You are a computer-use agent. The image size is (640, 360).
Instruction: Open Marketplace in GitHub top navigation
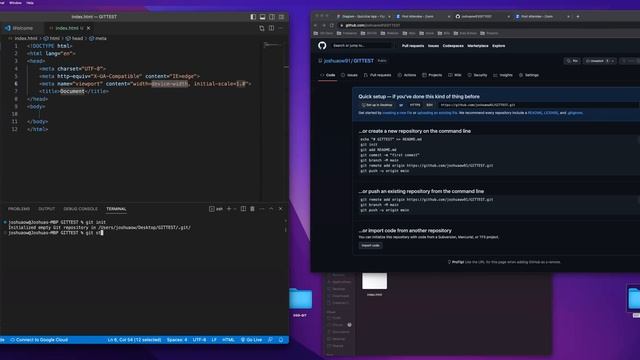[x=478, y=46]
